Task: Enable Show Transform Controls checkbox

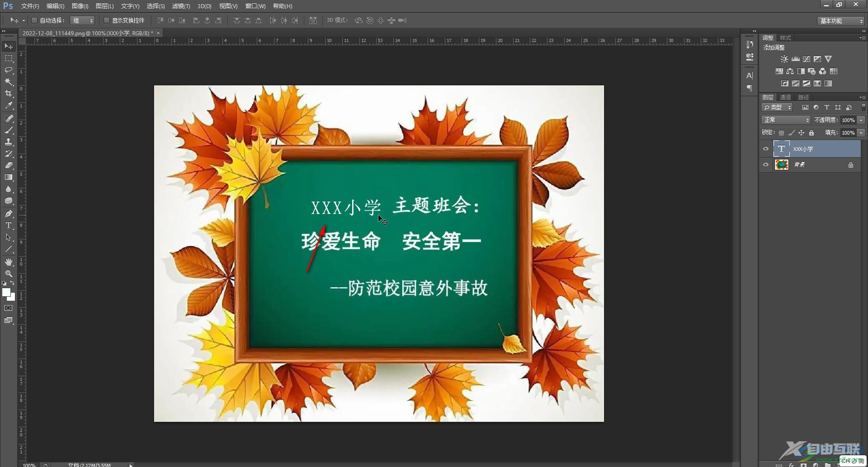Action: pos(107,20)
